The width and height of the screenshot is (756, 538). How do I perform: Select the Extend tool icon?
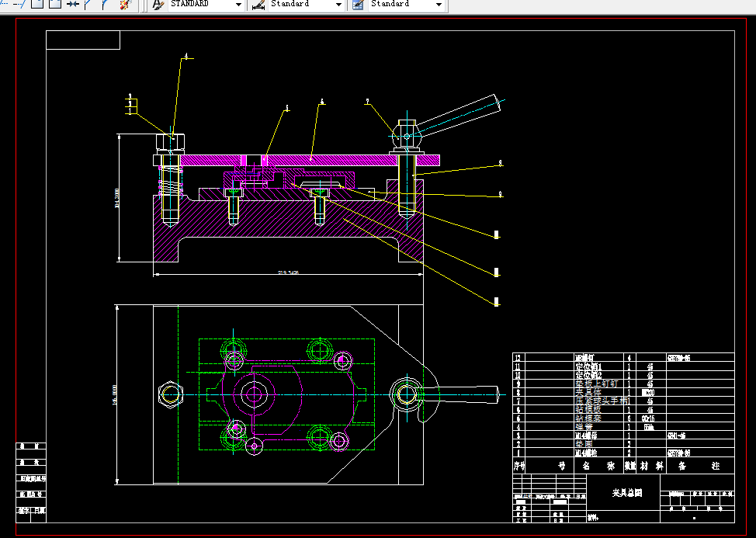coord(19,5)
